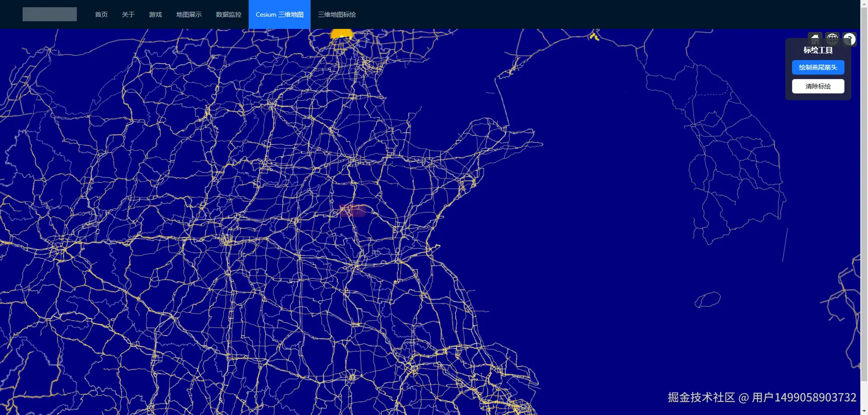The width and height of the screenshot is (868, 415).
Task: Click the Cesium home view icon
Action: coord(815,39)
